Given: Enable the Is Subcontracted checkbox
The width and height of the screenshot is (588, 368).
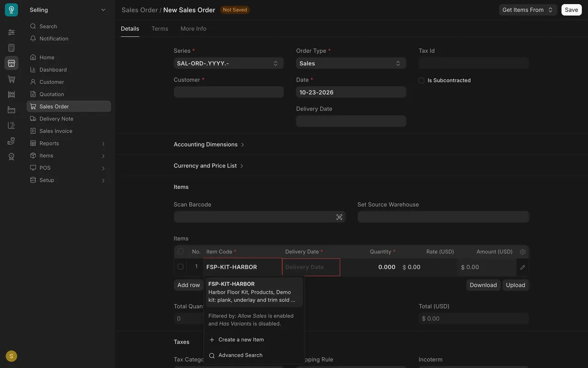Looking at the screenshot, I should coord(421,80).
